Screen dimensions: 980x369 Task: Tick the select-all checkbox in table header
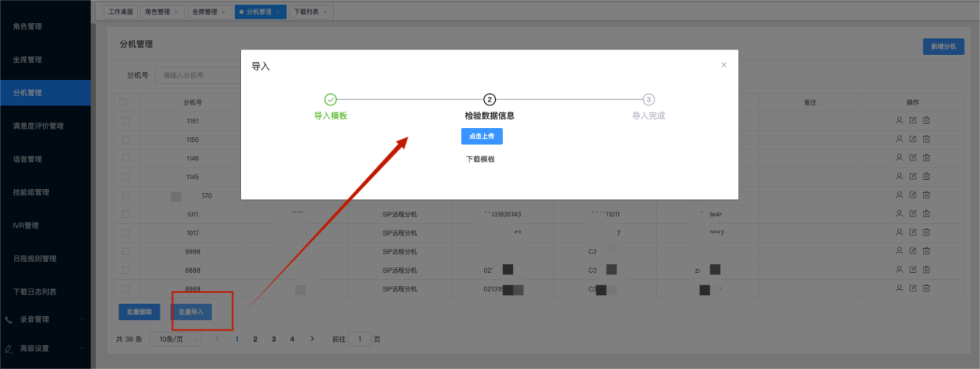pyautogui.click(x=123, y=102)
